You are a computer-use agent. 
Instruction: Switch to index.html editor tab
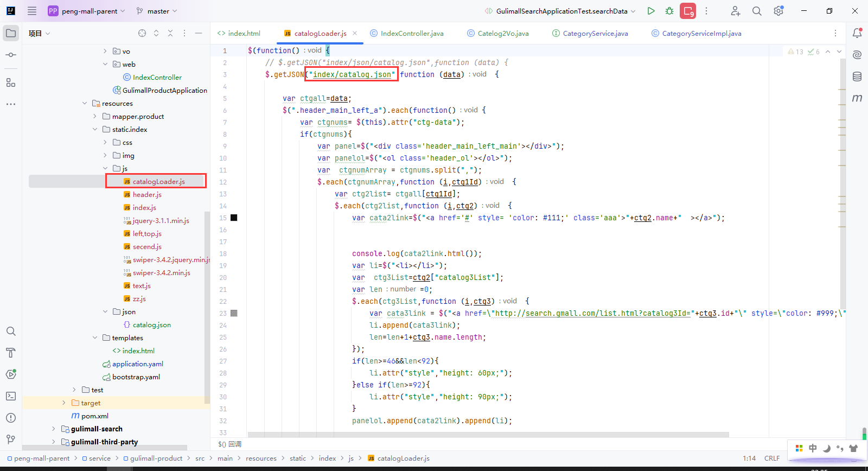point(239,33)
